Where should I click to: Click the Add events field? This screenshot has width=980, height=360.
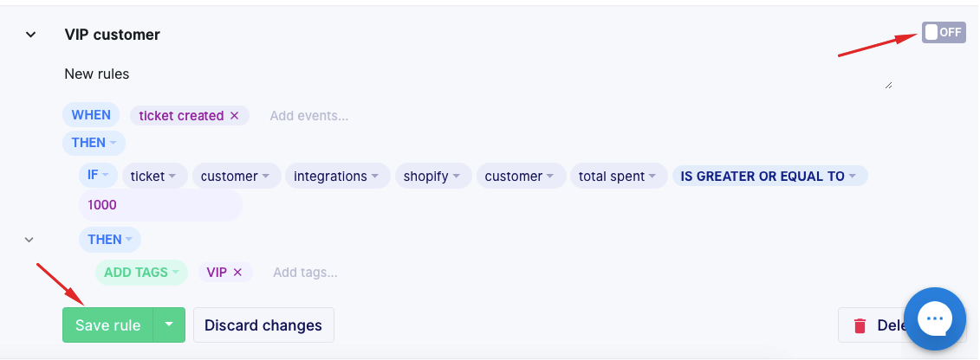(x=308, y=116)
